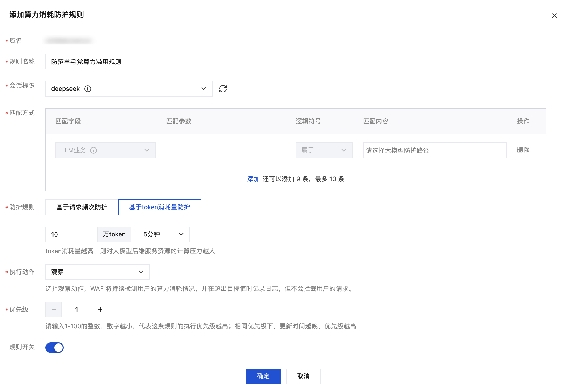Screen dimensions: 565x392
Task: Click the 添加 link to add condition
Action: click(x=253, y=179)
